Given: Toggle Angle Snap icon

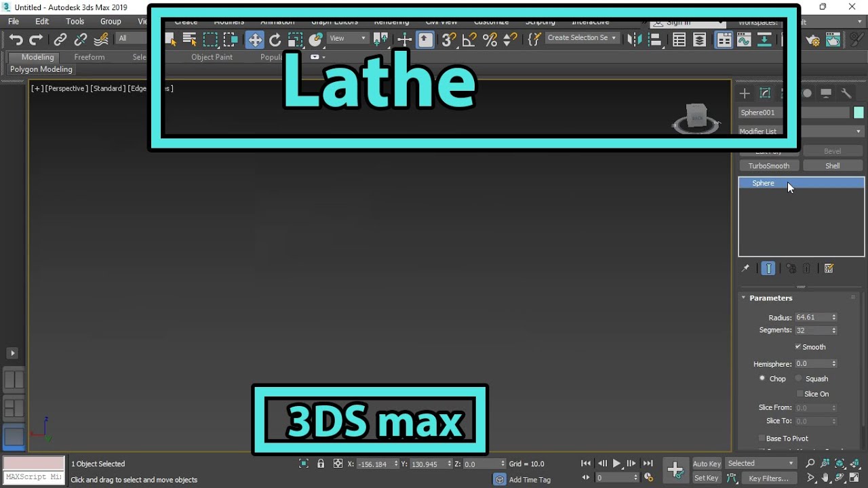Looking at the screenshot, I should coord(469,40).
